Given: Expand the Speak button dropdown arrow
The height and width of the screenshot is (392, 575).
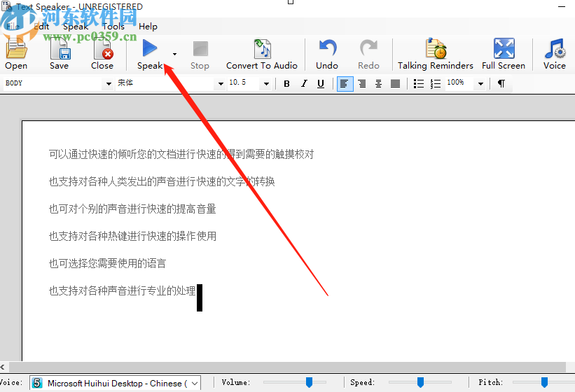Looking at the screenshot, I should pyautogui.click(x=174, y=54).
